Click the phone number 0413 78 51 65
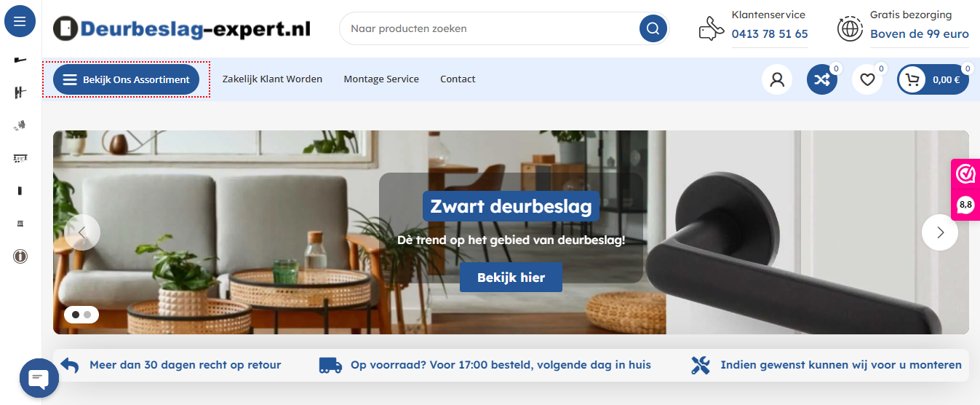The width and height of the screenshot is (980, 405). click(x=770, y=34)
